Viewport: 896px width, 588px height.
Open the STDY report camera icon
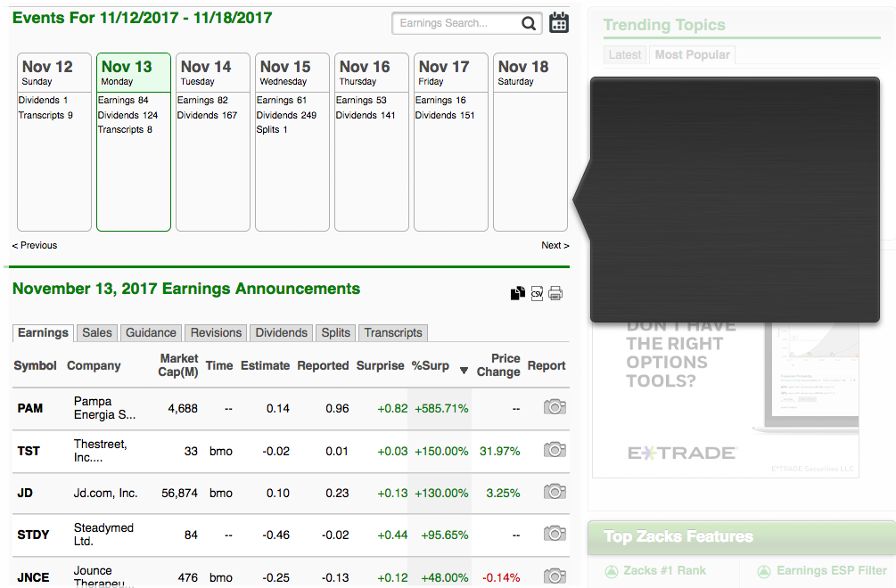[555, 534]
